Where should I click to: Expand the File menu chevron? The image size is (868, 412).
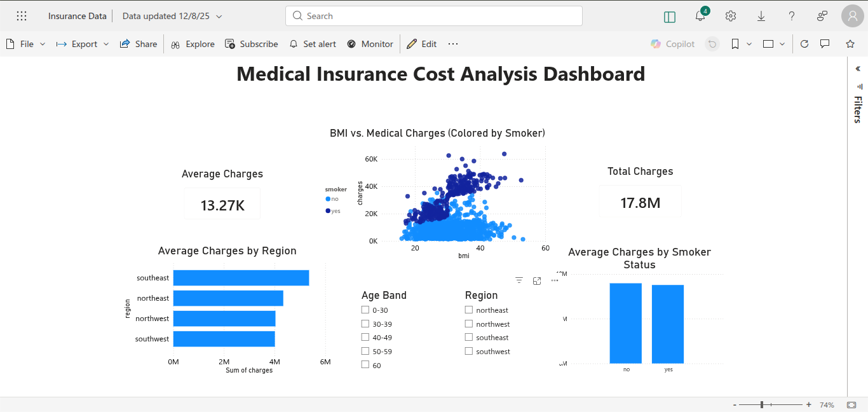[41, 44]
